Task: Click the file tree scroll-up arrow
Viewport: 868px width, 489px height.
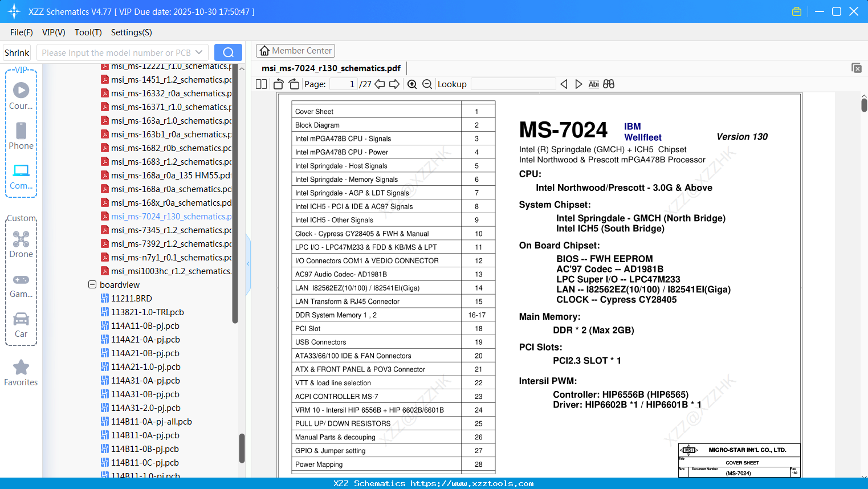Action: click(x=242, y=68)
